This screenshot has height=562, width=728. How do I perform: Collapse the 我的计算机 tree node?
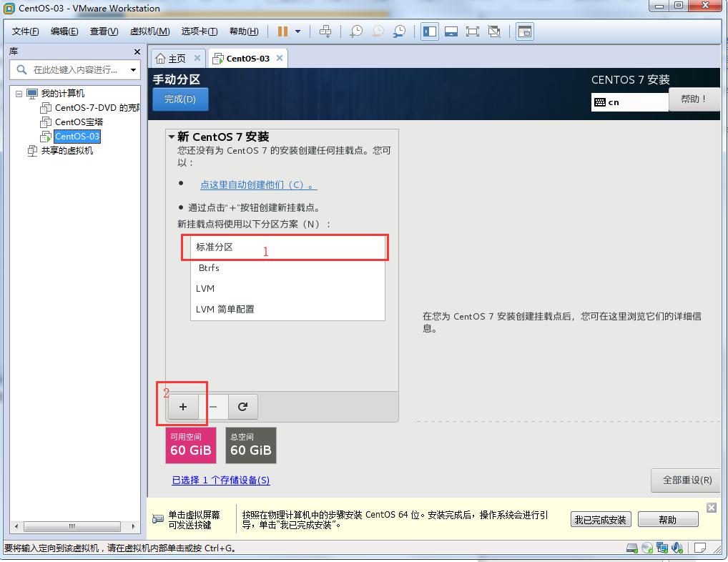[19, 94]
